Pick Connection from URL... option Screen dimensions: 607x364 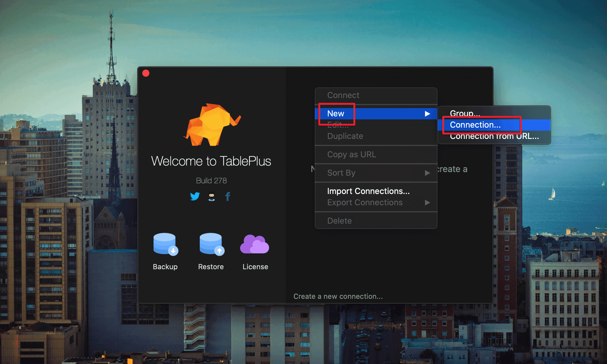[494, 136]
